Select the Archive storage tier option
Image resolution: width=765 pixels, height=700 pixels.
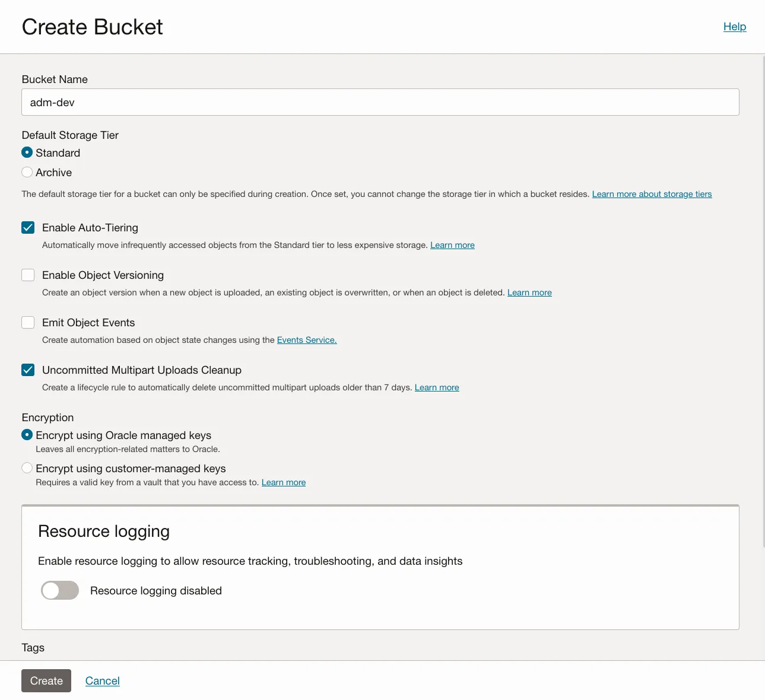[x=27, y=172]
